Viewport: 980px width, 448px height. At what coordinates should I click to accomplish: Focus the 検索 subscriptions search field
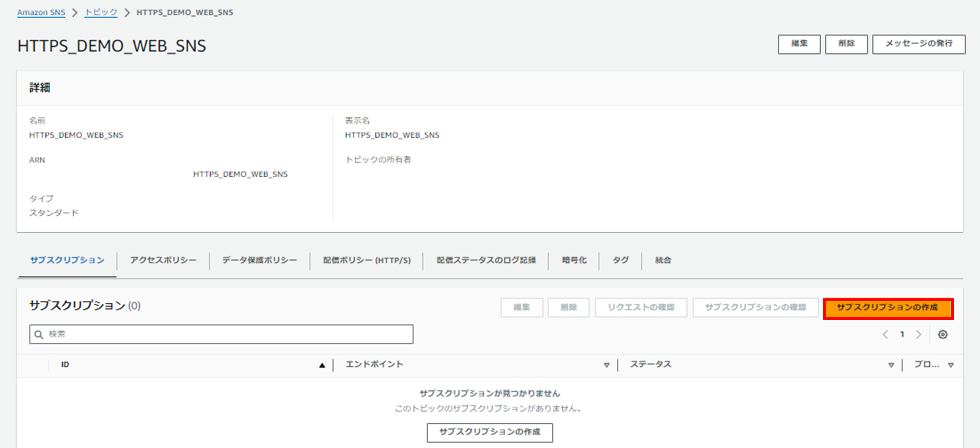tap(221, 334)
